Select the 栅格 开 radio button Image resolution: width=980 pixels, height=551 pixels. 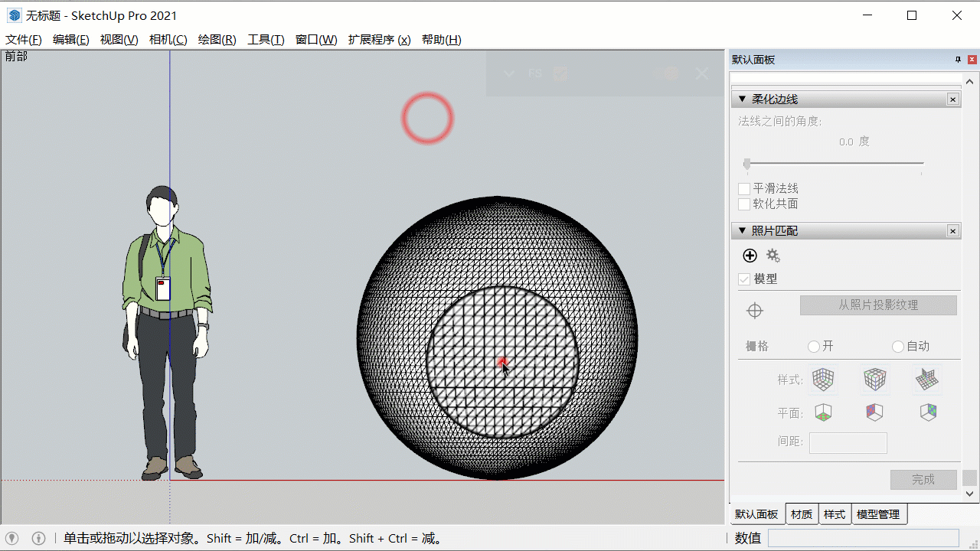(814, 347)
